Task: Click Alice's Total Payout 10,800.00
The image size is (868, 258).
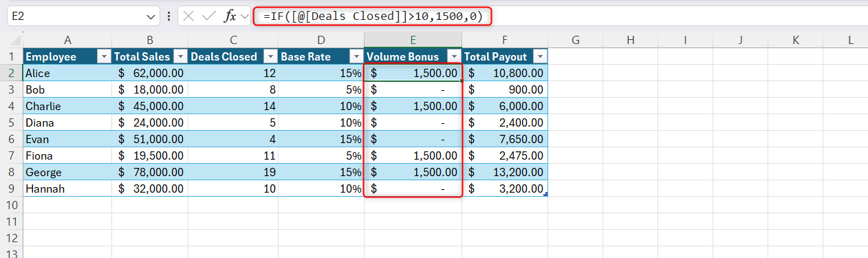Action: click(505, 73)
